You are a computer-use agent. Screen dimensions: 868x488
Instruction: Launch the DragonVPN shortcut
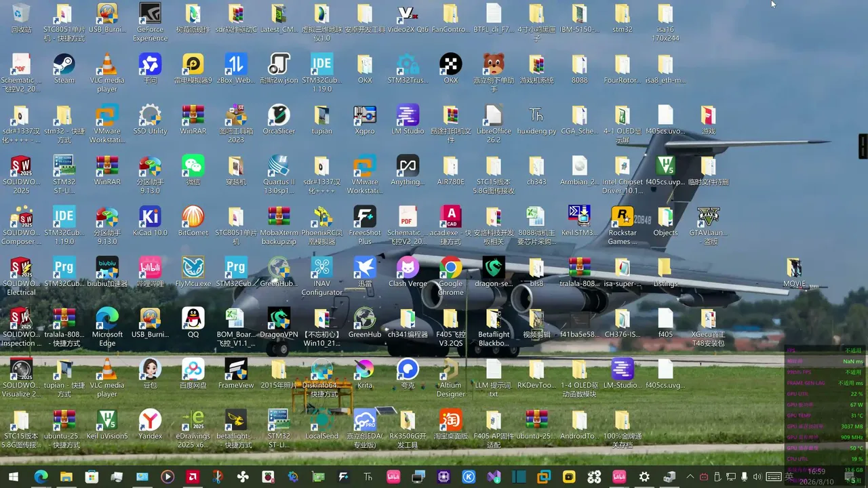(x=279, y=323)
